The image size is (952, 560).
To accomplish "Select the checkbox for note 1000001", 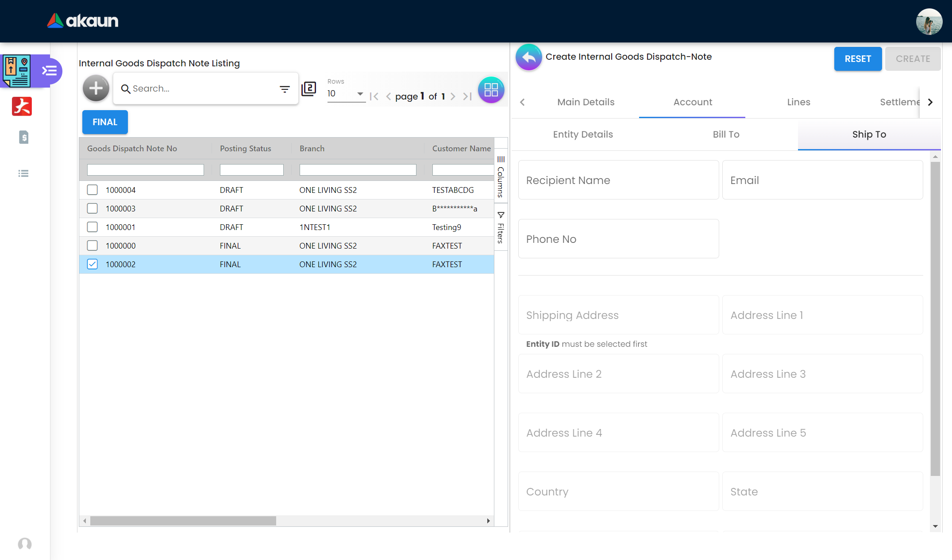I will 92,227.
